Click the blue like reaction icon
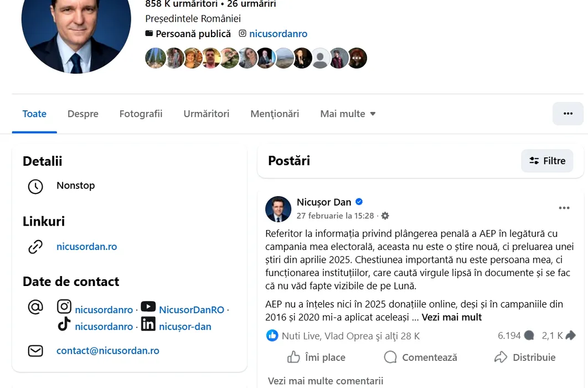The width and height of the screenshot is (588, 388). coord(272,335)
